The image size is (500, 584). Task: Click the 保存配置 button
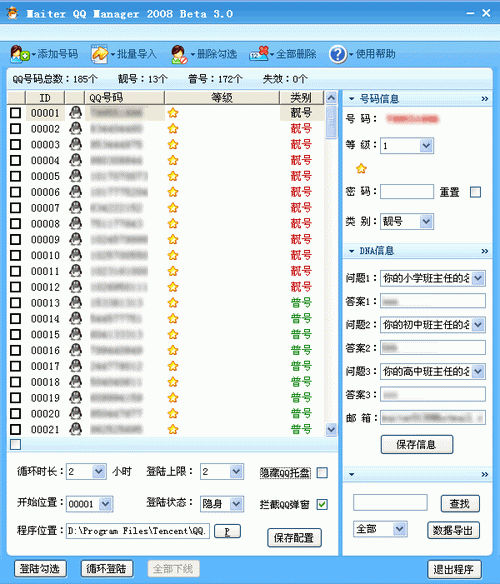tap(294, 537)
